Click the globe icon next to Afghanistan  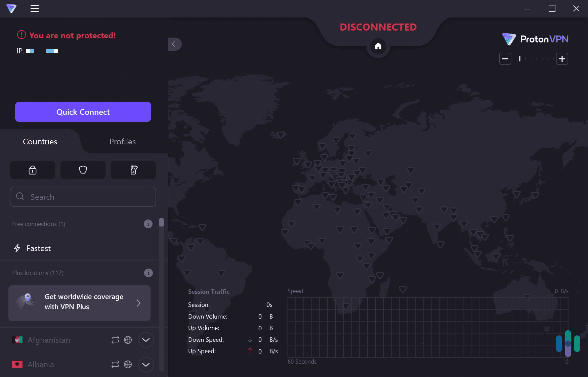pyautogui.click(x=128, y=340)
